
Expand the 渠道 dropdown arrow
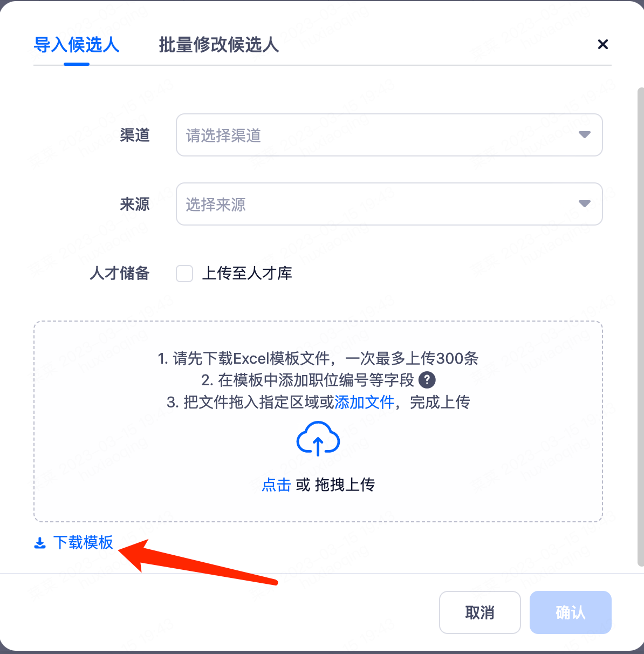(585, 135)
